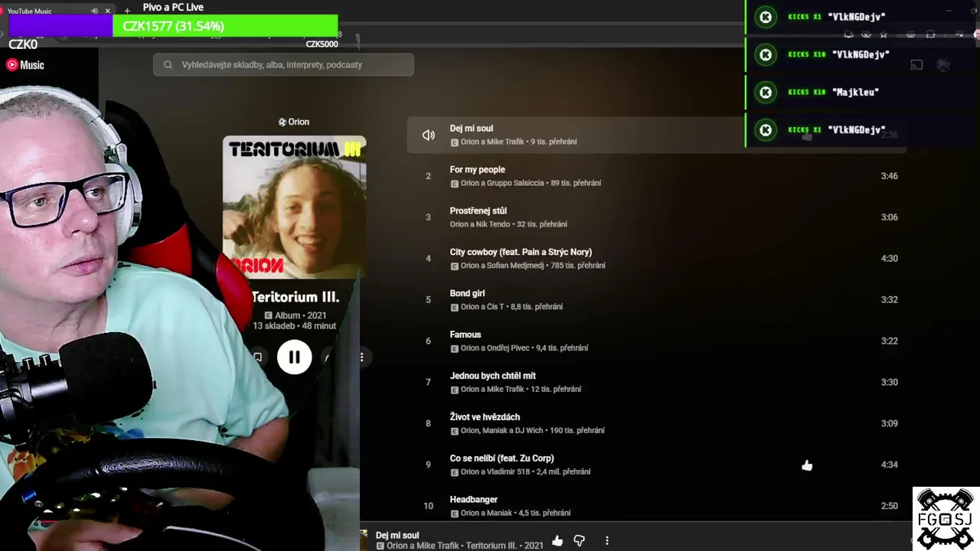Click the "Teritorium III." album heading
This screenshot has height=551, width=980.
coord(296,298)
